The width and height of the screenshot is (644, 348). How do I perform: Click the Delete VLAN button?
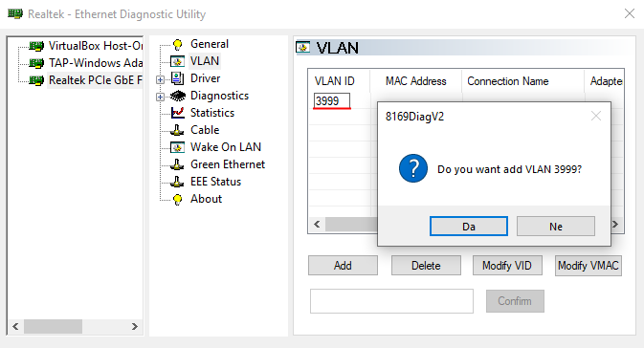click(x=426, y=266)
